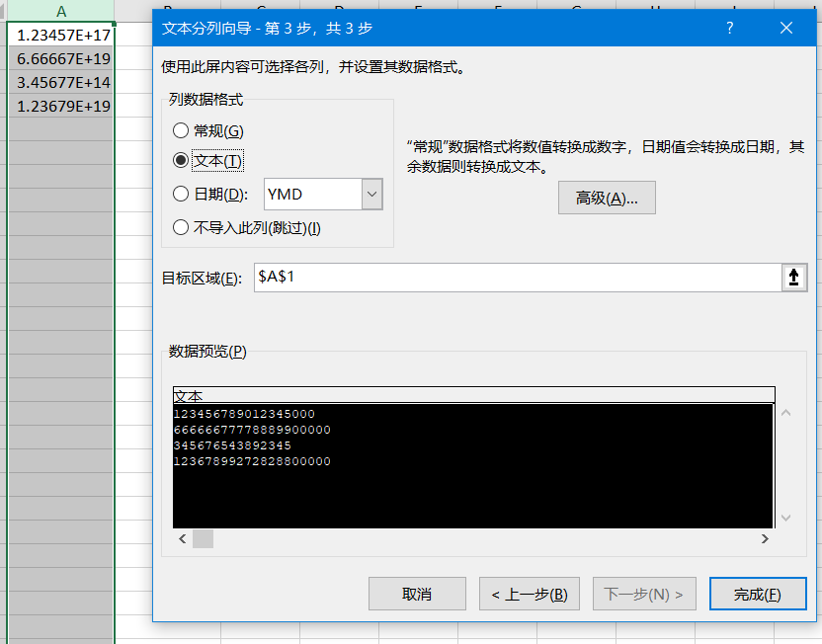Select cell containing 3.45677E+14

point(61,82)
